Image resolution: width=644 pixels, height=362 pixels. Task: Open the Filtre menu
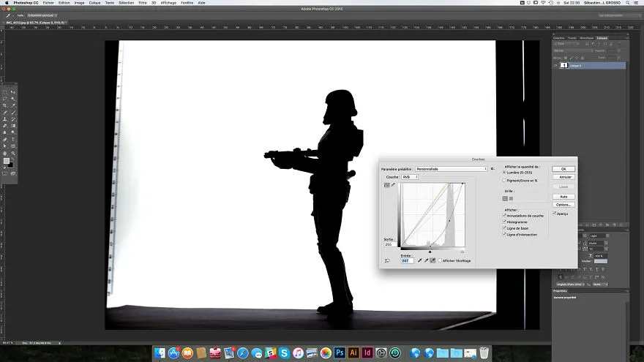click(143, 3)
